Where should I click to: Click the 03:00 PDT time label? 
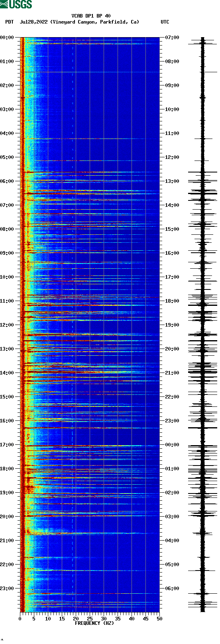(7, 109)
